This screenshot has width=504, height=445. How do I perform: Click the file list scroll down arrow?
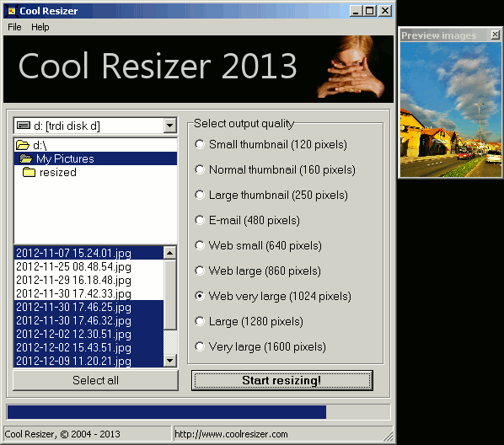[x=169, y=360]
